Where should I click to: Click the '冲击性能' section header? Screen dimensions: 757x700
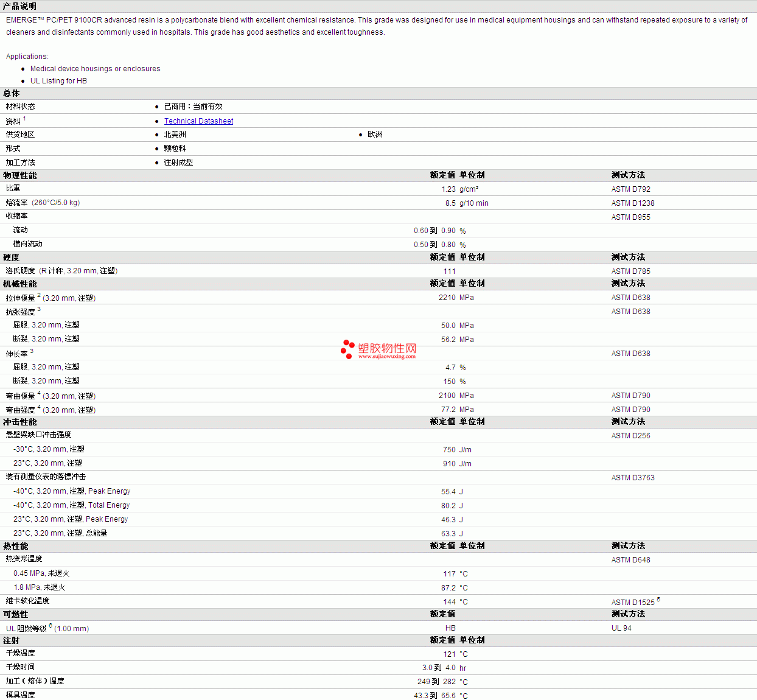click(19, 422)
